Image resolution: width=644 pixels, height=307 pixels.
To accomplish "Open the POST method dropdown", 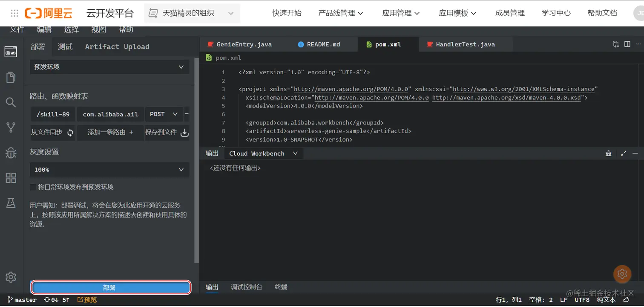I will point(164,114).
